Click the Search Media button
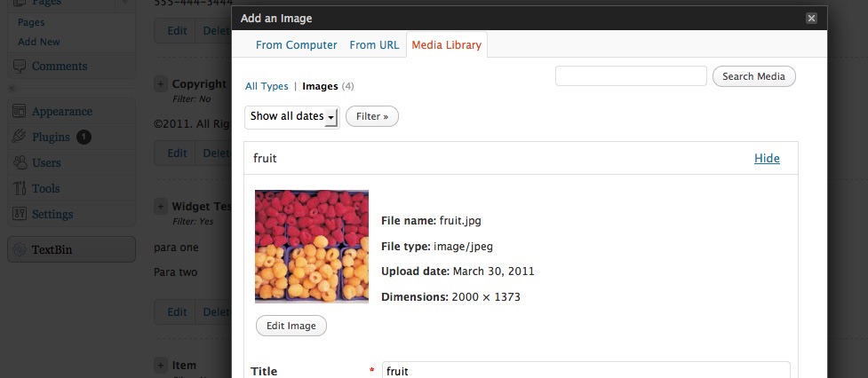868x378 pixels. pyautogui.click(x=754, y=76)
